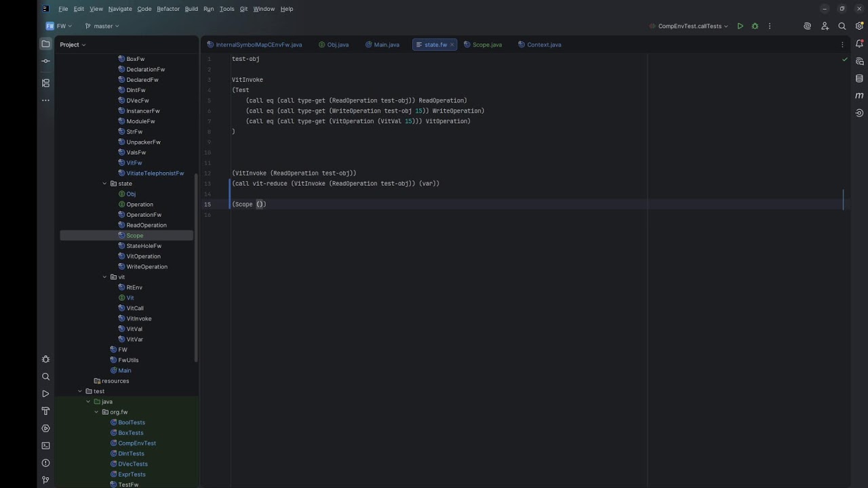The height and width of the screenshot is (488, 868).
Task: Switch to the Scope.java tab
Action: (483, 45)
